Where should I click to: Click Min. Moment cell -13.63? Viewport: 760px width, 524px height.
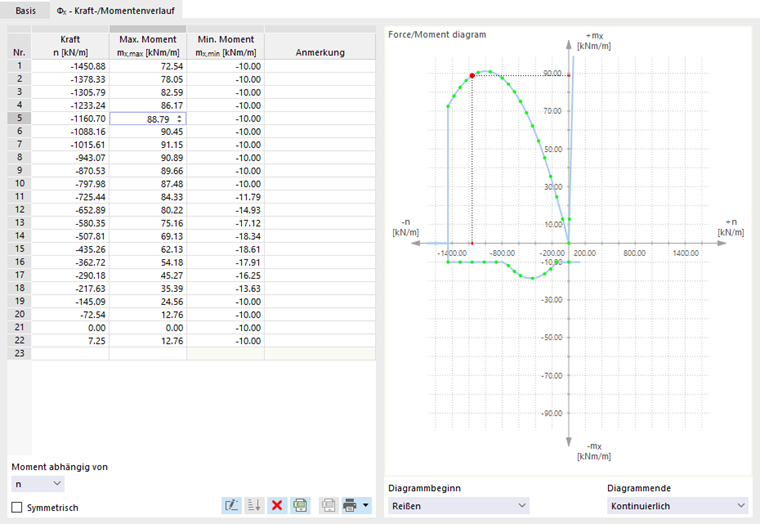(x=225, y=289)
